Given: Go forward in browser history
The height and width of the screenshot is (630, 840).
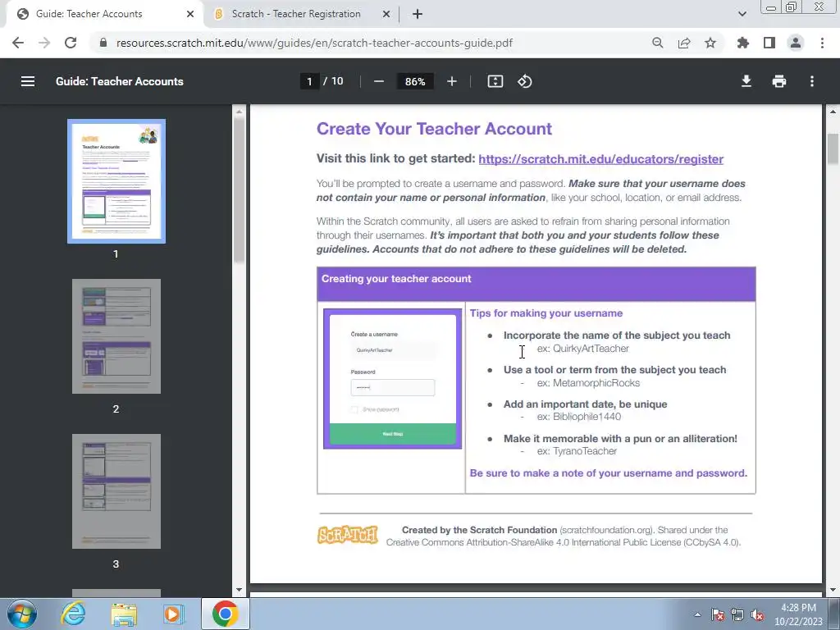Looking at the screenshot, I should point(44,43).
